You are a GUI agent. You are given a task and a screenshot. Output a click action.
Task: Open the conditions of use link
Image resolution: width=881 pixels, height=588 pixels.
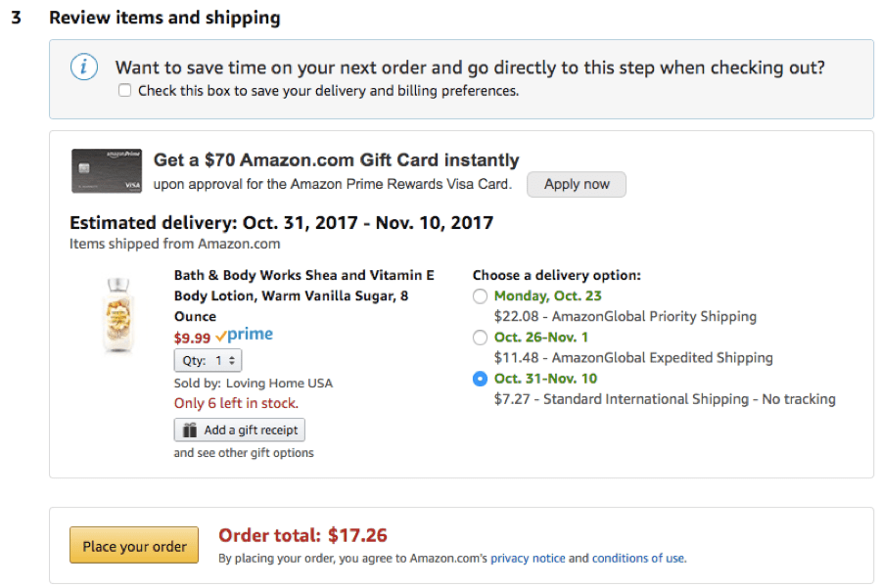coord(638,559)
